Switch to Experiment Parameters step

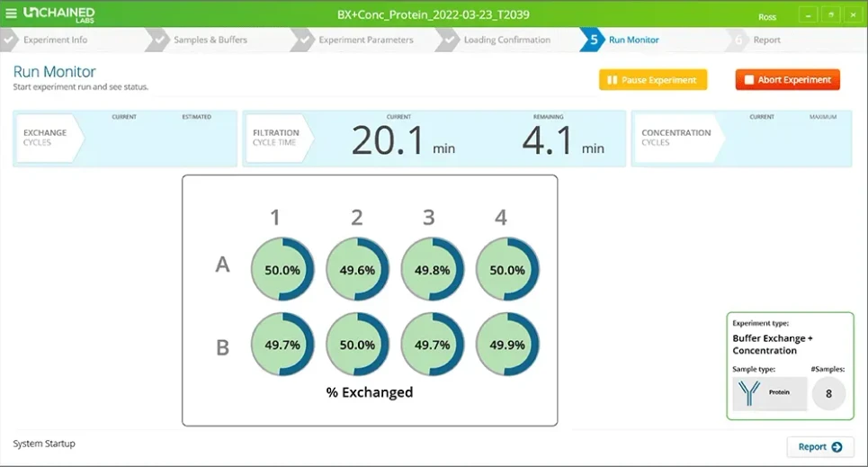pyautogui.click(x=365, y=40)
